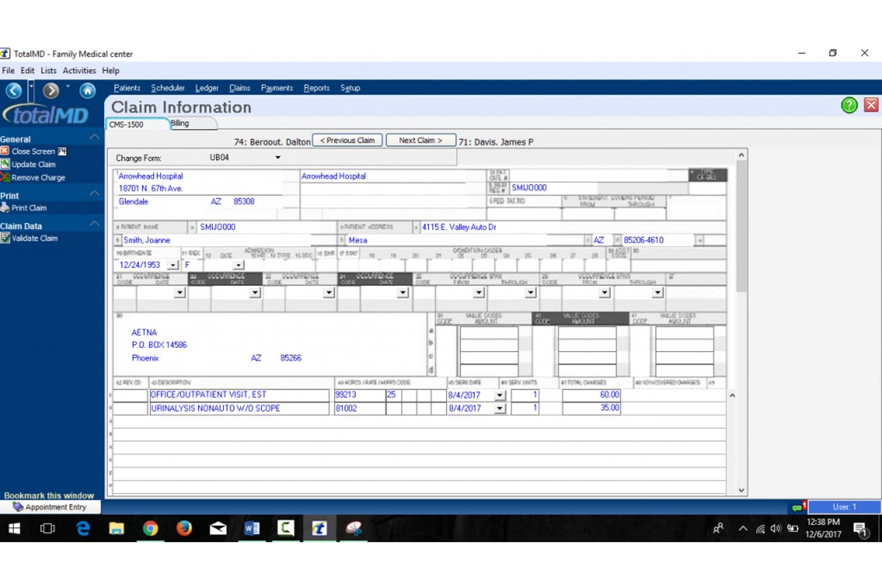This screenshot has height=588, width=882.
Task: Open the Change Form UB04 dropdown
Action: click(278, 158)
